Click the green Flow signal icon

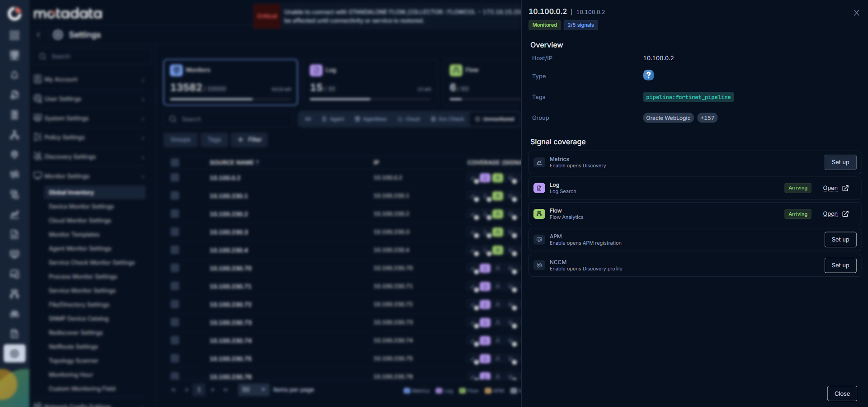point(539,214)
